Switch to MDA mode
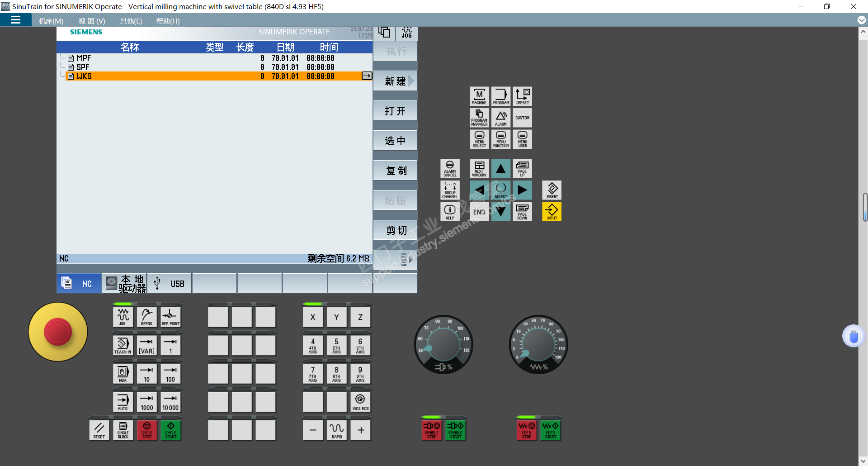Viewport: 868px width, 466px height. click(x=123, y=374)
